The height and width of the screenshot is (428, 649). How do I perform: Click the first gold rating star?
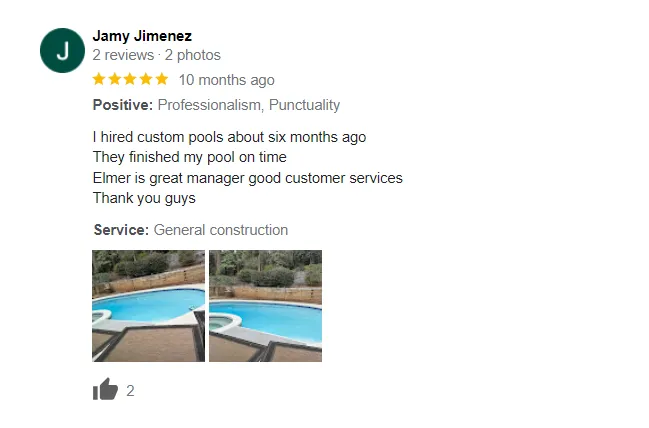coord(99,79)
